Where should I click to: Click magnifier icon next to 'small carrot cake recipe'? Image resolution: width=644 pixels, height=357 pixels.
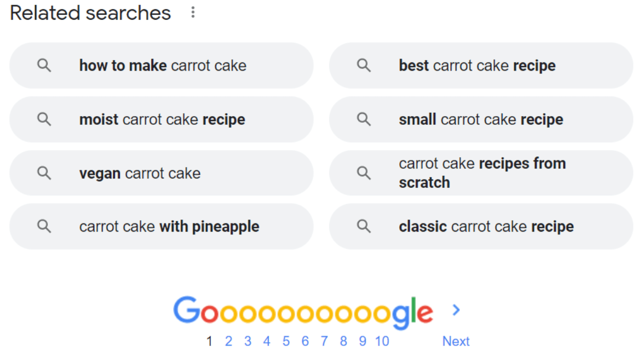click(364, 119)
